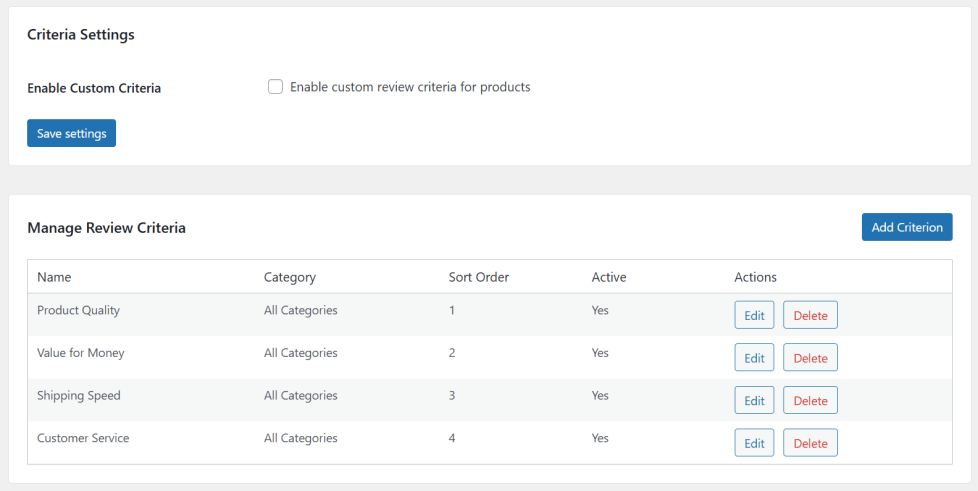The image size is (978, 491).
Task: Click the Manage Review Criteria heading
Action: [x=106, y=228]
